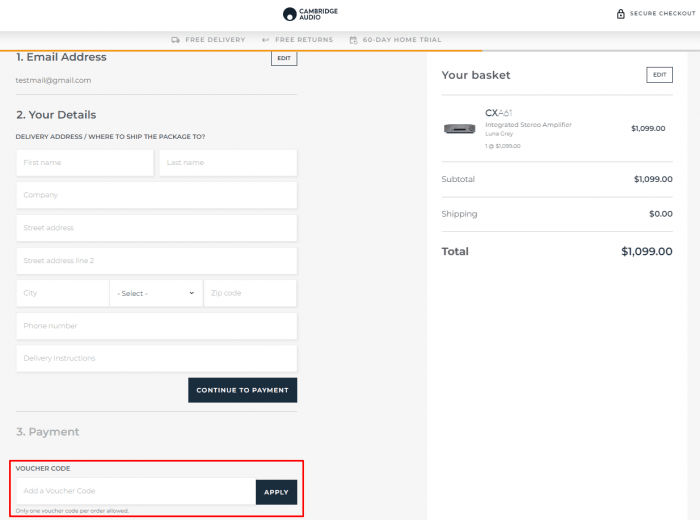Image resolution: width=700 pixels, height=520 pixels.
Task: Click the CXA61 amplifier thumbnail
Action: pyautogui.click(x=459, y=129)
